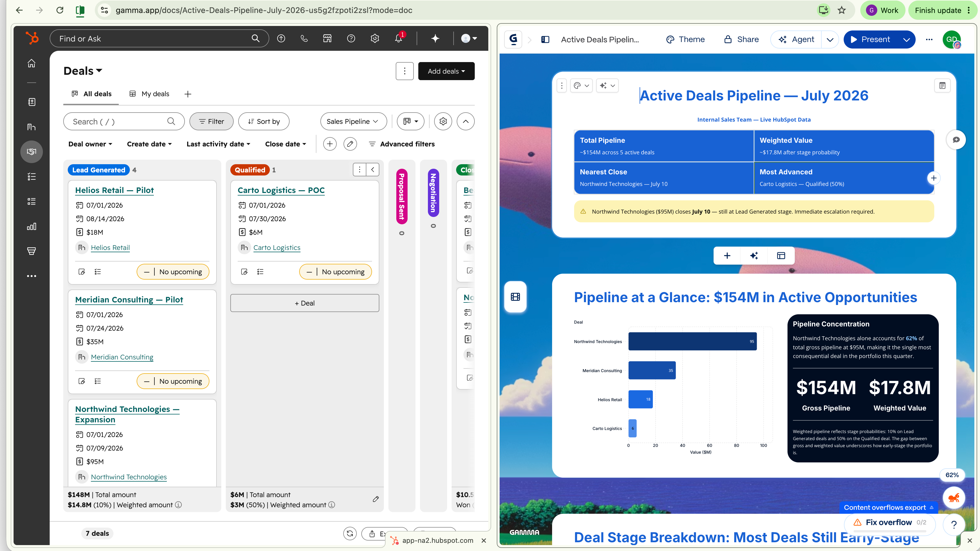Image resolution: width=980 pixels, height=551 pixels.
Task: Collapse the filter bar with the up chevron
Action: pyautogui.click(x=466, y=121)
